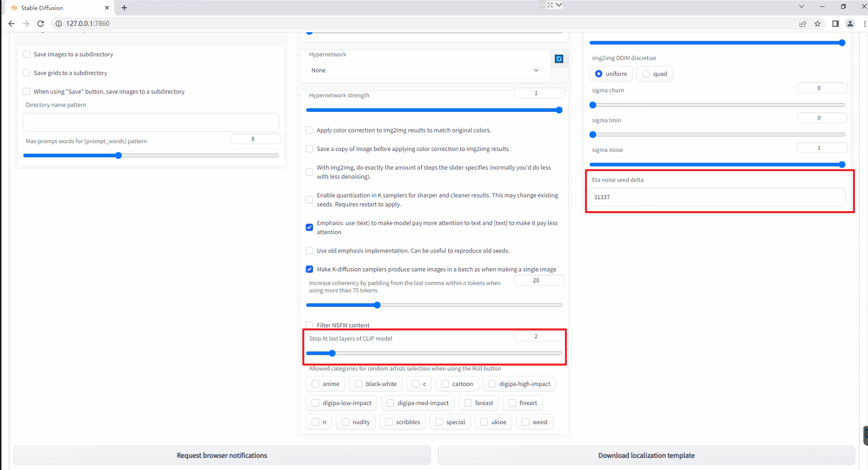Share this page icon in address bar

click(803, 23)
